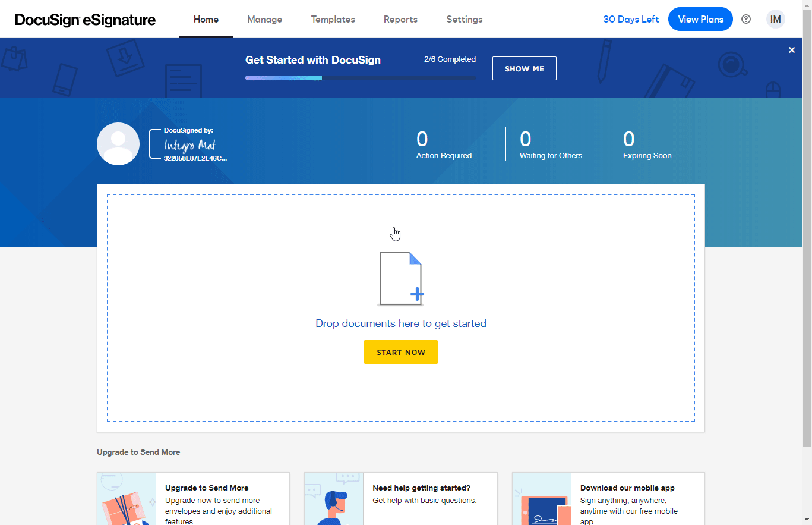Viewport: 812px width, 525px height.
Task: Click the profile picture placeholder avatar
Action: (x=118, y=144)
